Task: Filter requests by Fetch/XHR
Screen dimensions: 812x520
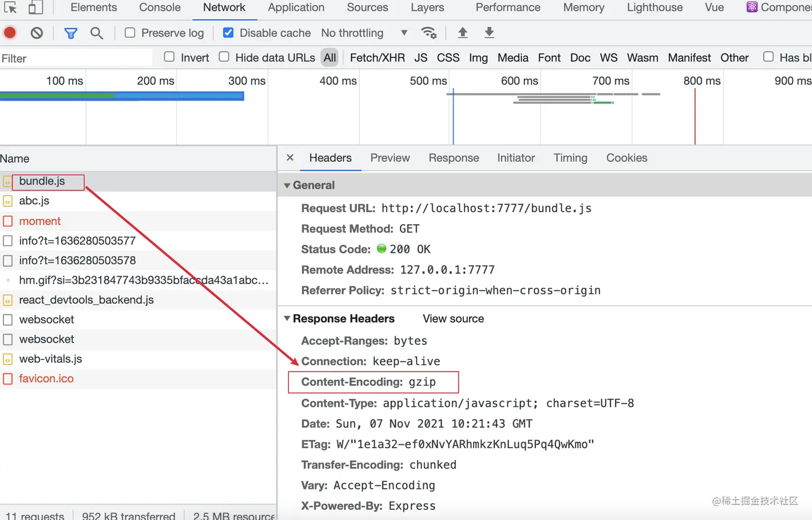Action: 378,57
